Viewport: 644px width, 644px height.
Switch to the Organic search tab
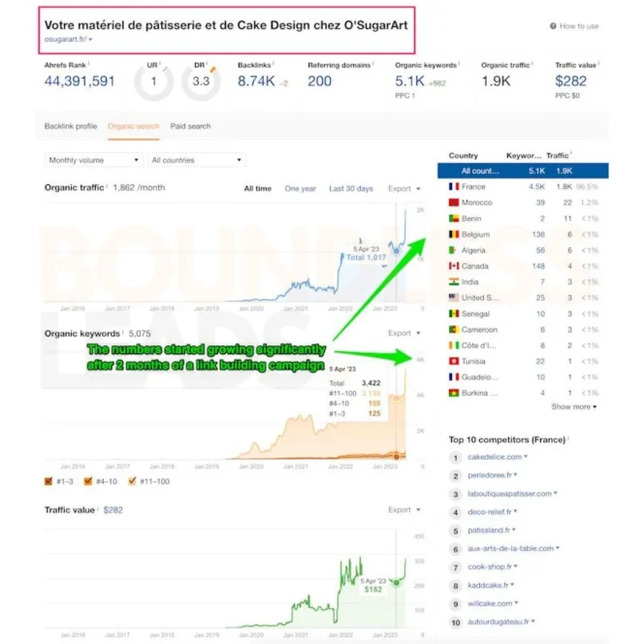click(134, 126)
